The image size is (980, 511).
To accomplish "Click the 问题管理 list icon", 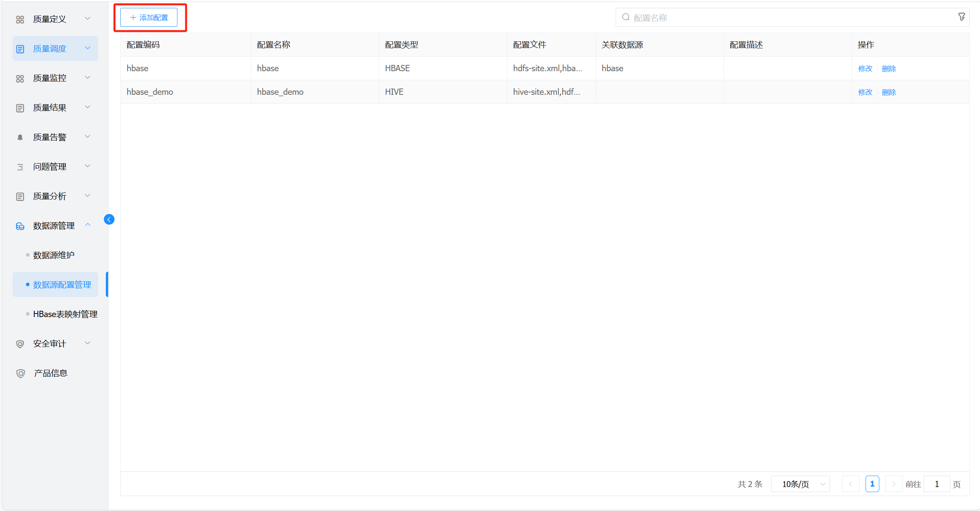I will [20, 167].
